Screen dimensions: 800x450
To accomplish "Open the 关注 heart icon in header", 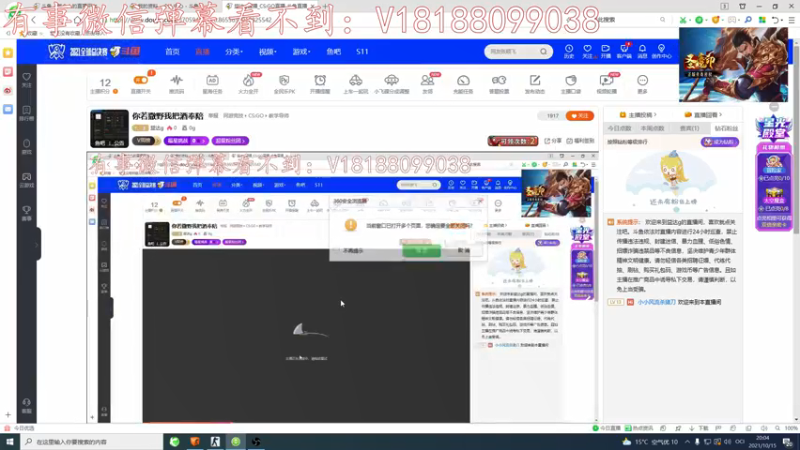I will [587, 51].
